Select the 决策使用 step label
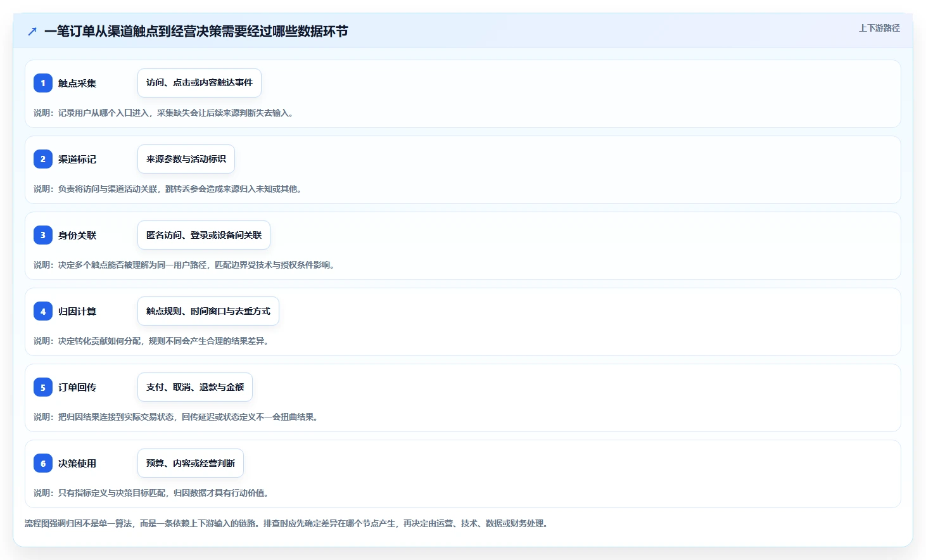Viewport: 926px width, 560px height. (x=77, y=463)
